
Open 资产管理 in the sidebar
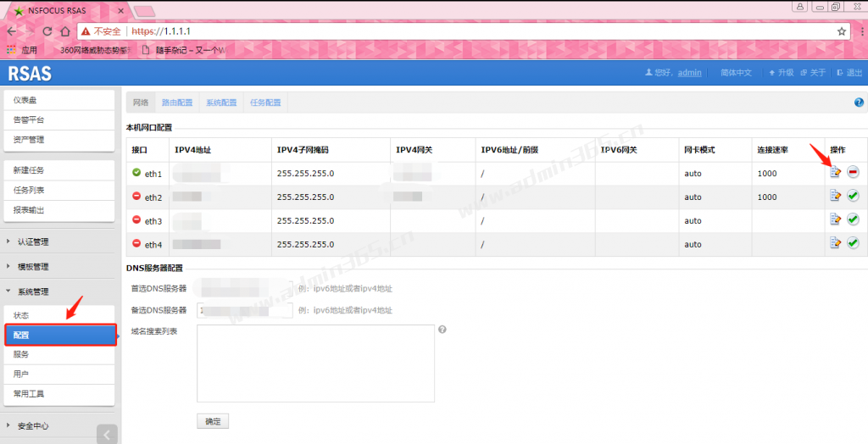(x=58, y=140)
